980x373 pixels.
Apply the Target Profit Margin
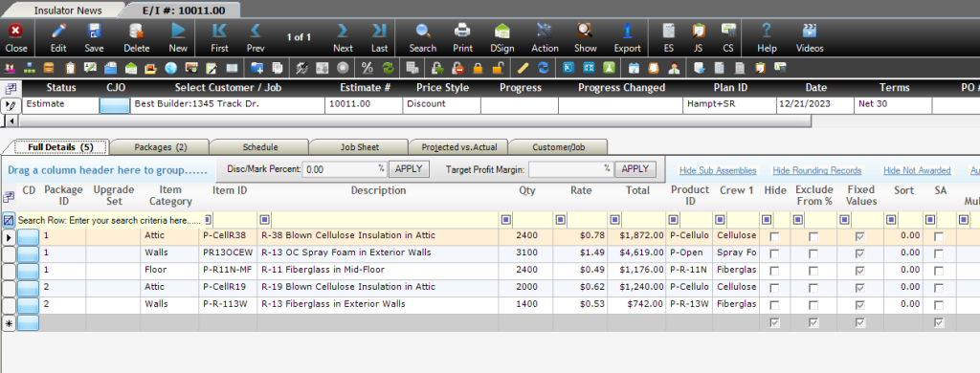[x=635, y=168]
